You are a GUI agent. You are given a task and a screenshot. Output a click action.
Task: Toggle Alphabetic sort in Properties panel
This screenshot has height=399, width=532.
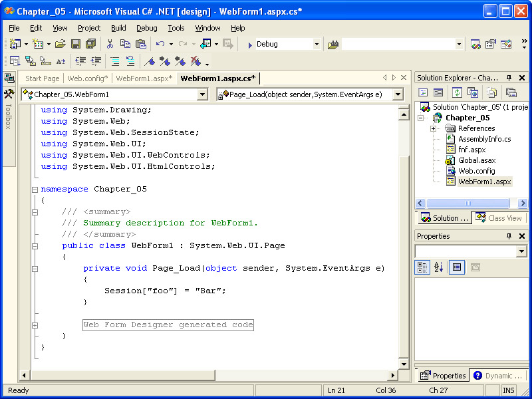pos(439,267)
